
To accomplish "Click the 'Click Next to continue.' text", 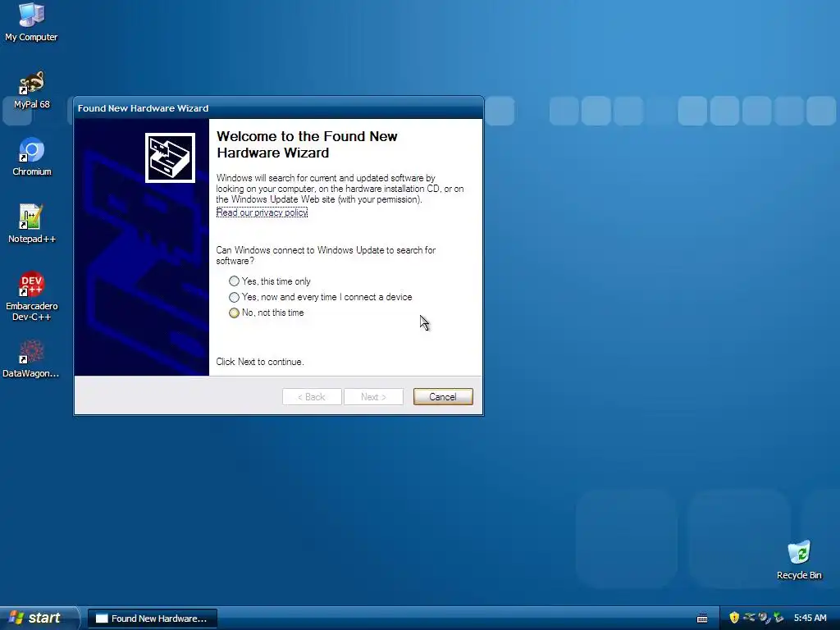I will 260,362.
